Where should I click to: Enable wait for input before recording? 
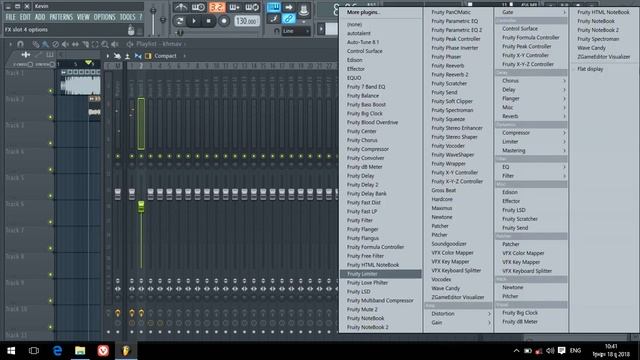pos(198,7)
